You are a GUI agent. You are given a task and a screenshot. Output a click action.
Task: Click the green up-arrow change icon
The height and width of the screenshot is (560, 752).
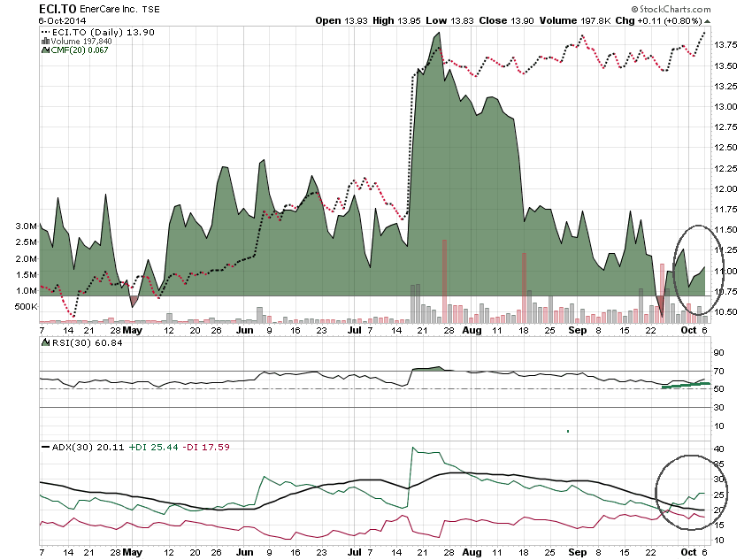(707, 21)
